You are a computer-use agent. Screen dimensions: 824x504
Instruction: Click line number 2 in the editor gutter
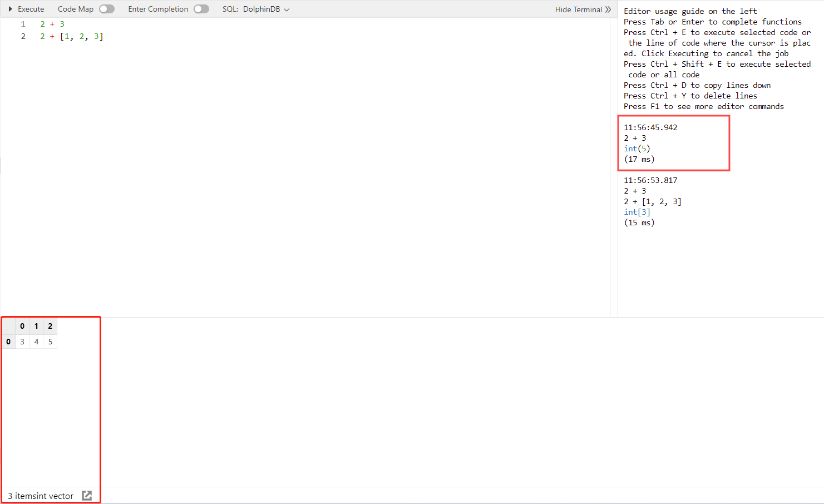click(23, 36)
